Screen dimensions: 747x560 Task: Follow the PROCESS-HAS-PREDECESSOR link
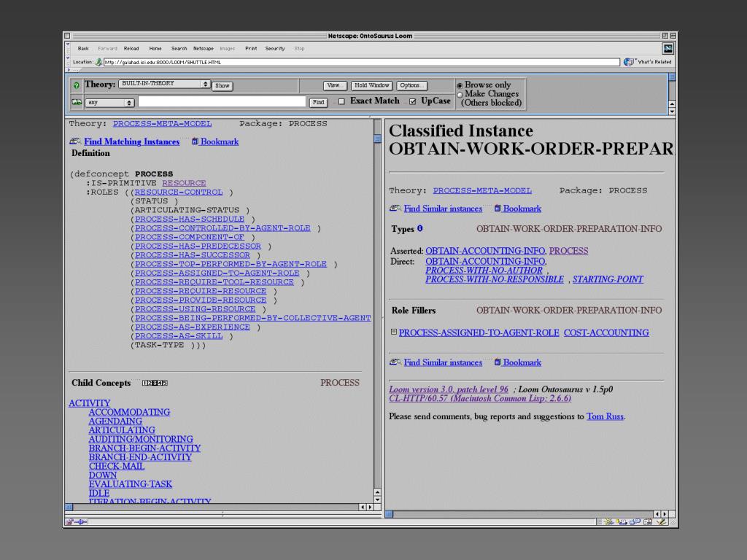pos(198,246)
